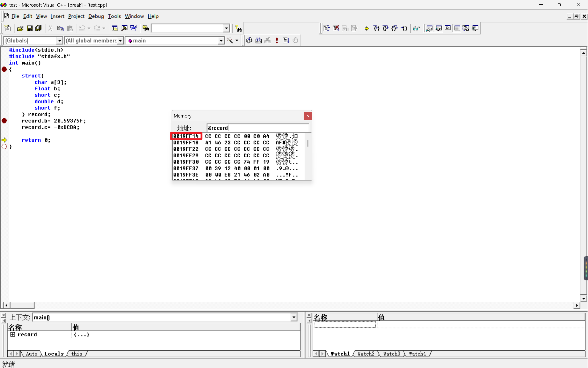Click the Save floppy disk icon

tap(29, 29)
